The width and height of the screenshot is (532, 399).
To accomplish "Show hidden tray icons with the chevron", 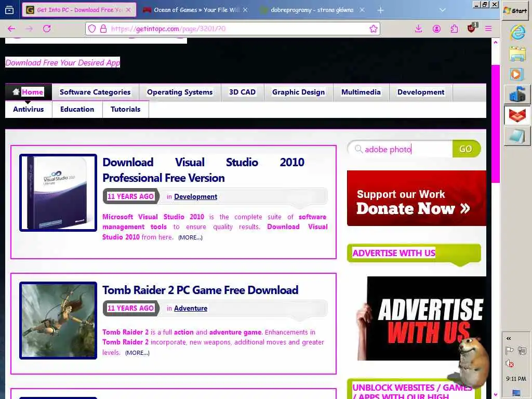I will pos(509,338).
